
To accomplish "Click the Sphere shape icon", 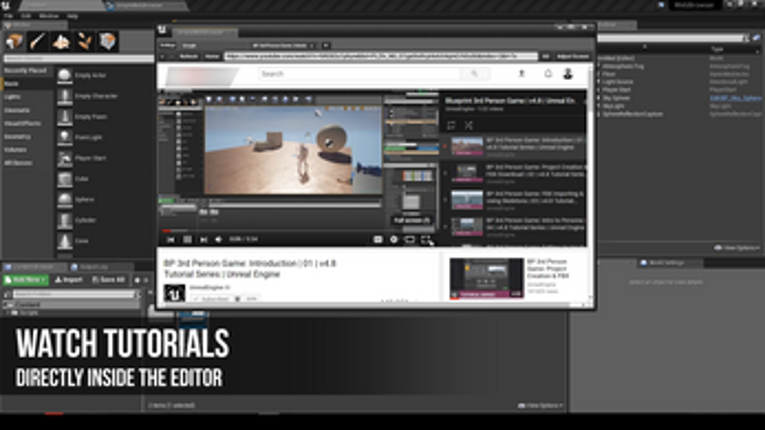I will click(x=64, y=200).
